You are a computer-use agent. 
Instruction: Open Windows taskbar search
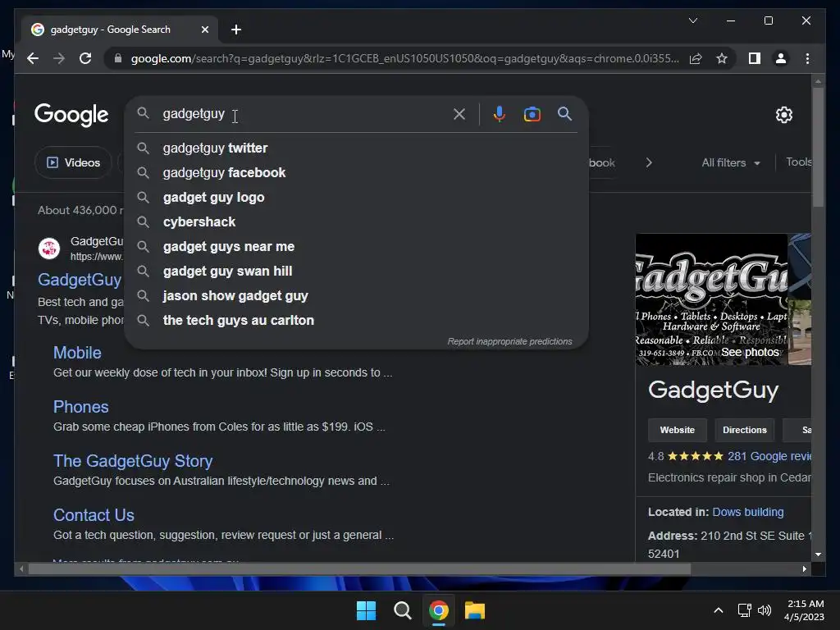point(402,610)
